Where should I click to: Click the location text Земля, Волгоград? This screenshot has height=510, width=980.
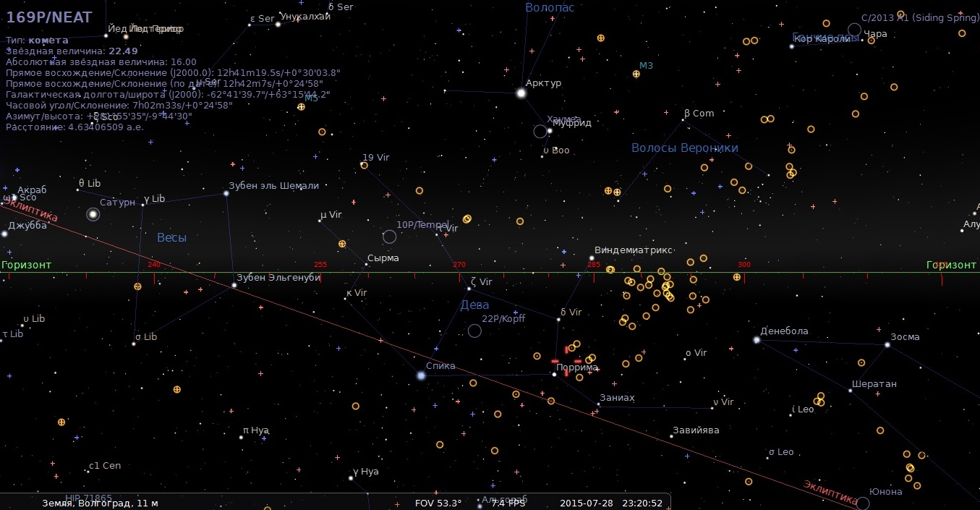tap(100, 503)
